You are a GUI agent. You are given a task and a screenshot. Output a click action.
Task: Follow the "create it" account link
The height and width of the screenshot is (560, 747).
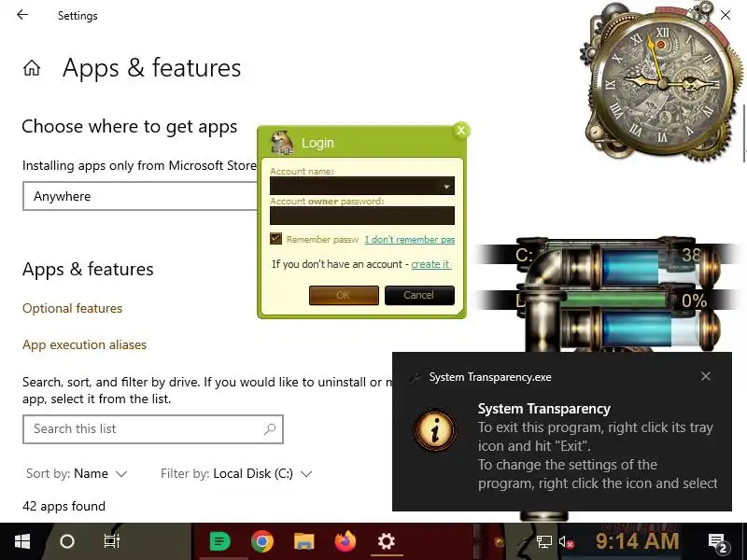(430, 264)
